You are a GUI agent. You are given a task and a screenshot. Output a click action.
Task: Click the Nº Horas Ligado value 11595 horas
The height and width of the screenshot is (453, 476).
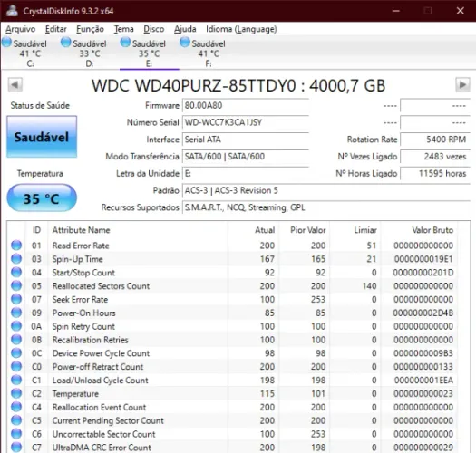pos(435,174)
